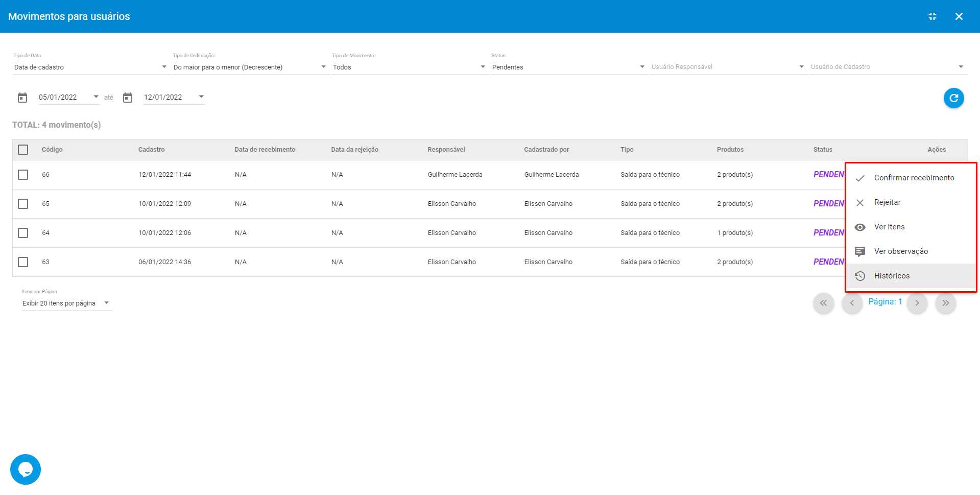Check the row for movement 65
The image size is (980, 495).
(23, 204)
